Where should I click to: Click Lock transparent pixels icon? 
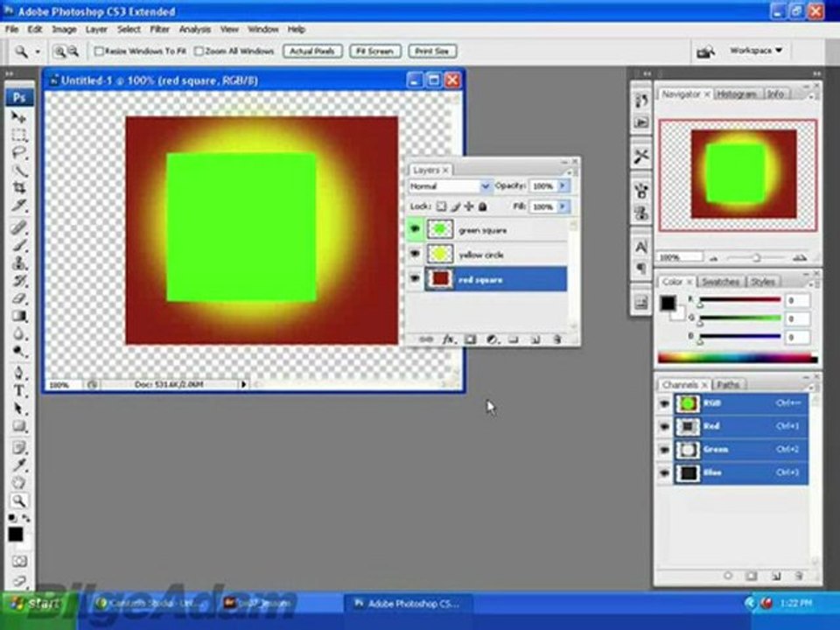coord(441,206)
